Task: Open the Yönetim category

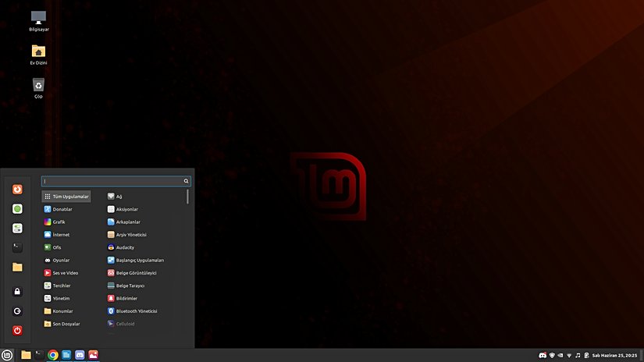Action: click(66, 298)
